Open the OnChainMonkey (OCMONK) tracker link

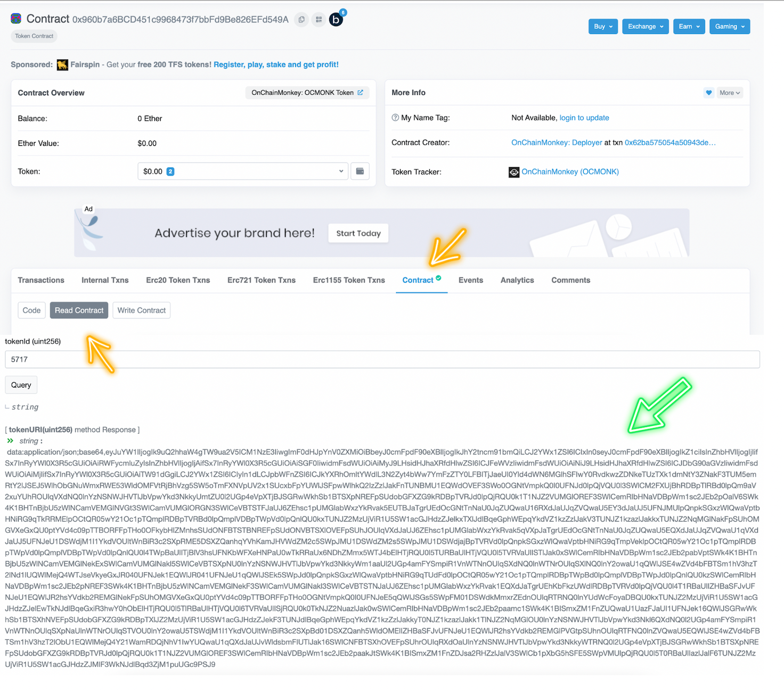[570, 172]
